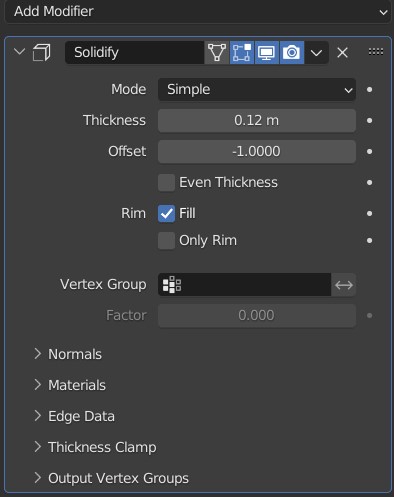The width and height of the screenshot is (394, 497).
Task: Click the Vertex Group field
Action: [244, 285]
